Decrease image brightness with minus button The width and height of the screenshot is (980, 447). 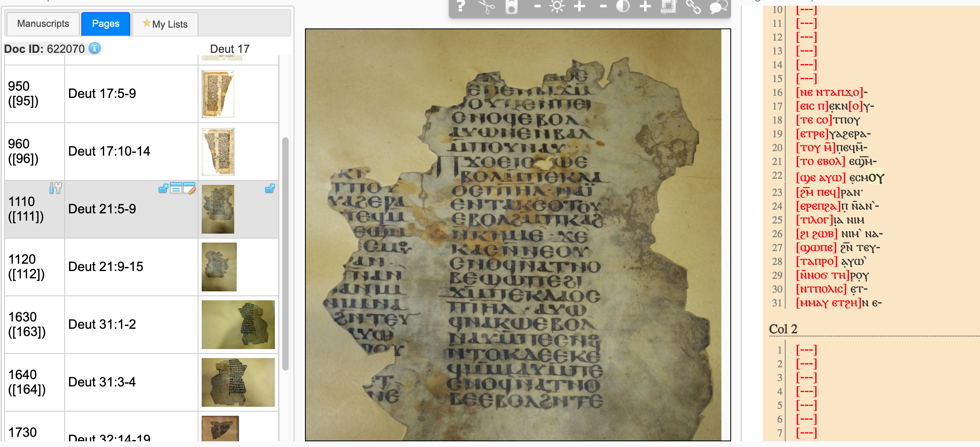click(537, 7)
